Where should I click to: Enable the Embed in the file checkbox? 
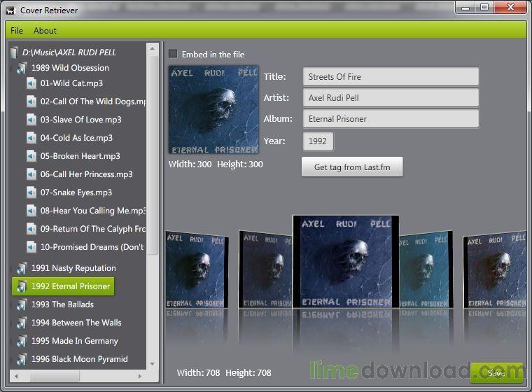click(x=173, y=54)
